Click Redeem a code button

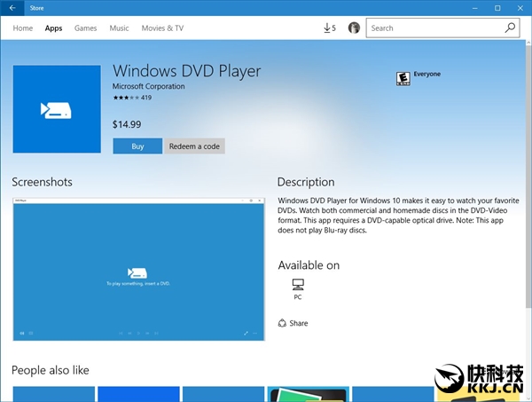[x=194, y=146]
